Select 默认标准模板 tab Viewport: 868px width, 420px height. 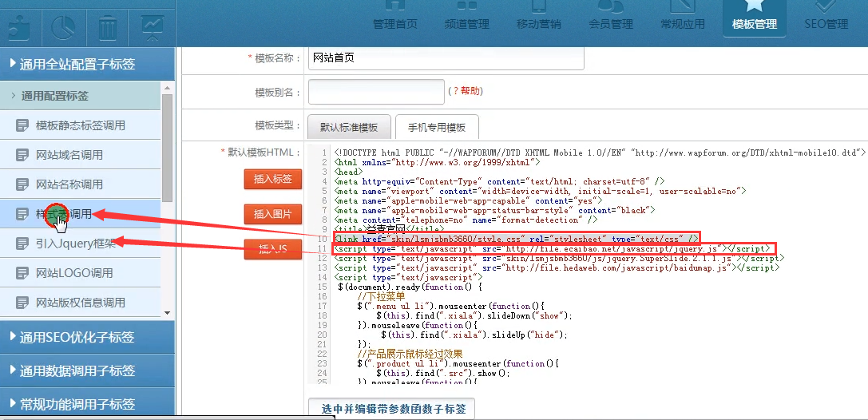(348, 127)
